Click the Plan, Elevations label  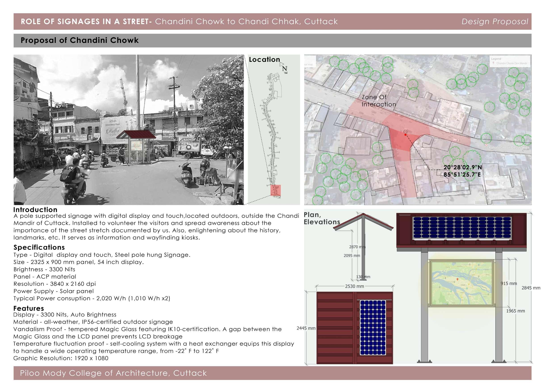pos(321,218)
